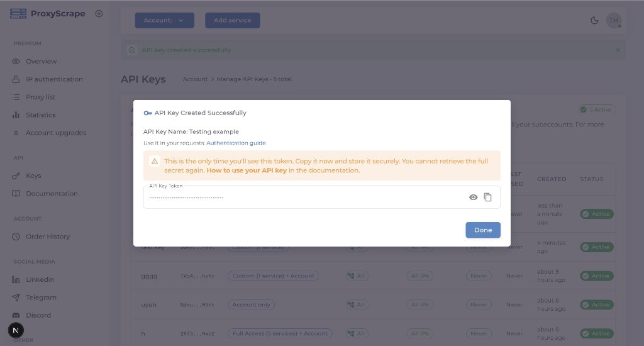Open the TH user avatar menu
Image resolution: width=644 pixels, height=346 pixels.
point(614,20)
